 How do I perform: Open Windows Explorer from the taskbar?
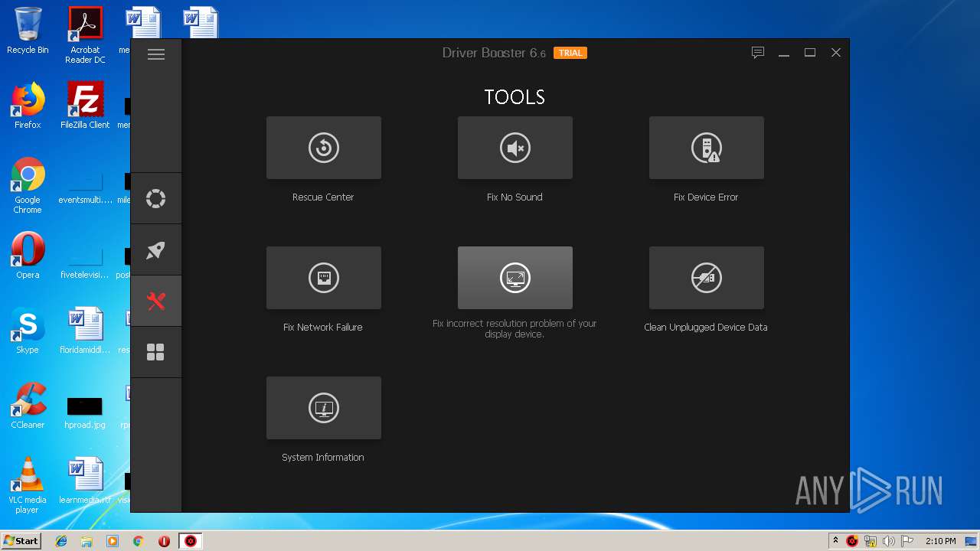87,541
